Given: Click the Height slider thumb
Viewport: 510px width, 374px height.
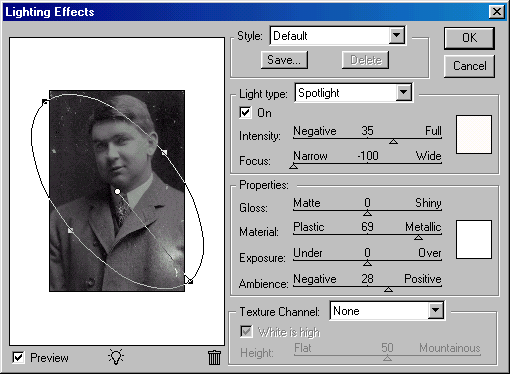Looking at the screenshot, I should [x=387, y=358].
